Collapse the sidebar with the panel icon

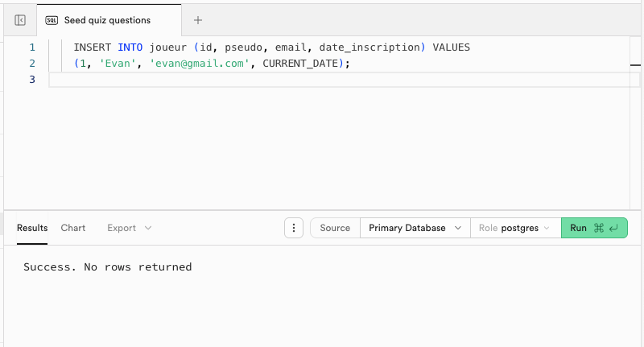(20, 20)
